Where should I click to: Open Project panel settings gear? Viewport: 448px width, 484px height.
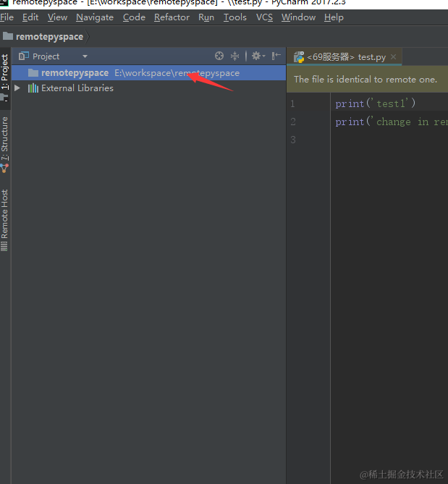coord(258,56)
